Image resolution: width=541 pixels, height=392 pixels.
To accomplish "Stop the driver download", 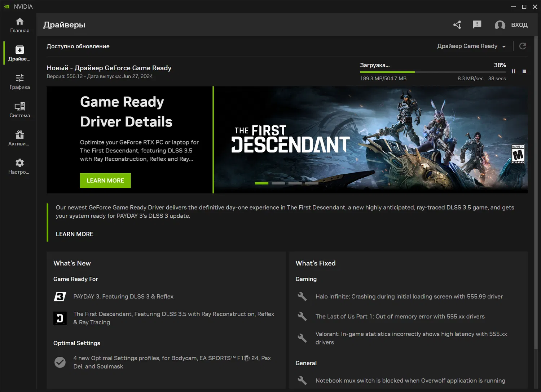I will click(524, 71).
